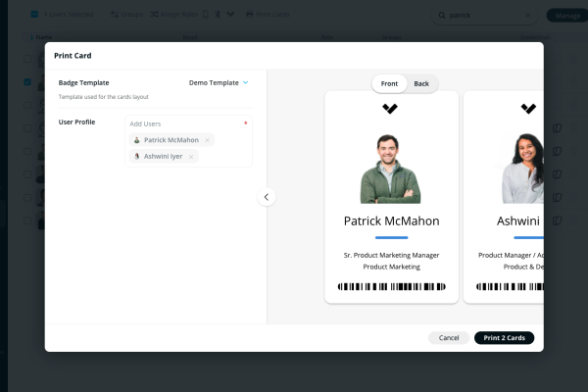Click Patrick McMahon's badge photo
This screenshot has width=588, height=392.
point(391,168)
